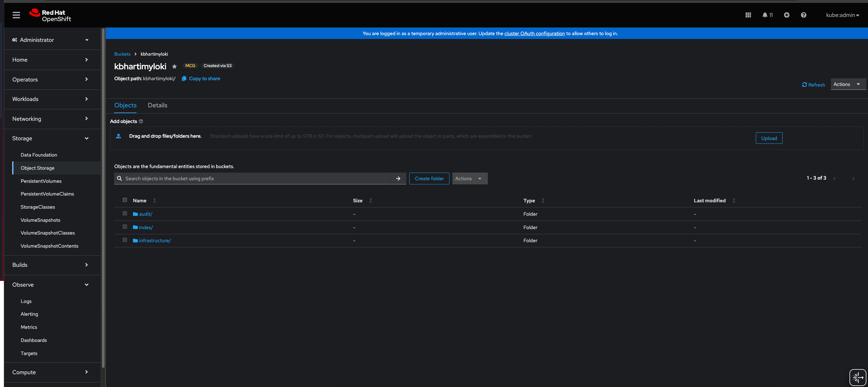
Task: Open the Administrator perspective dropdown
Action: (50, 40)
